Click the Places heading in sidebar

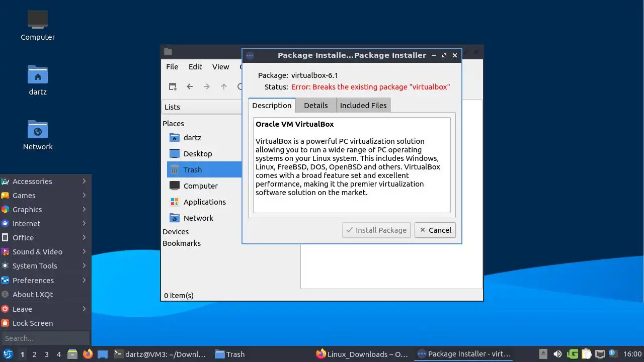(x=173, y=123)
